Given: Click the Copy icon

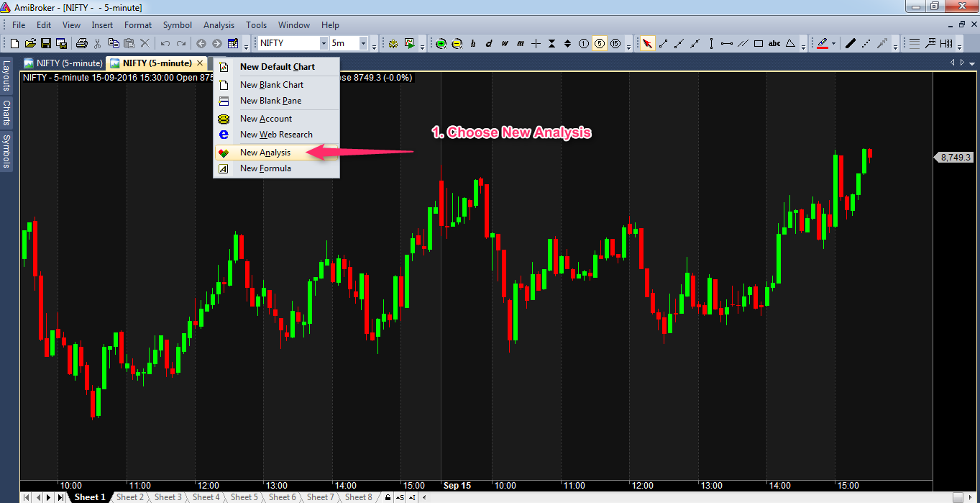Looking at the screenshot, I should [x=113, y=43].
